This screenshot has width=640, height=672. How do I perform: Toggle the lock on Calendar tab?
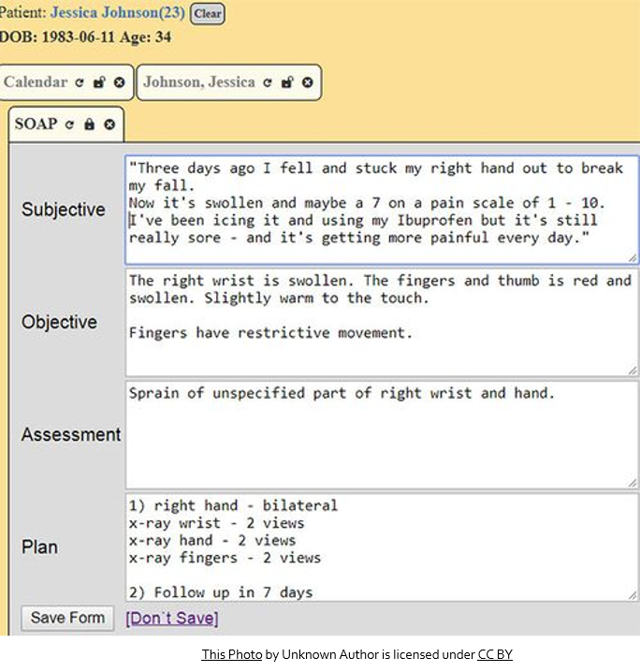point(99,82)
